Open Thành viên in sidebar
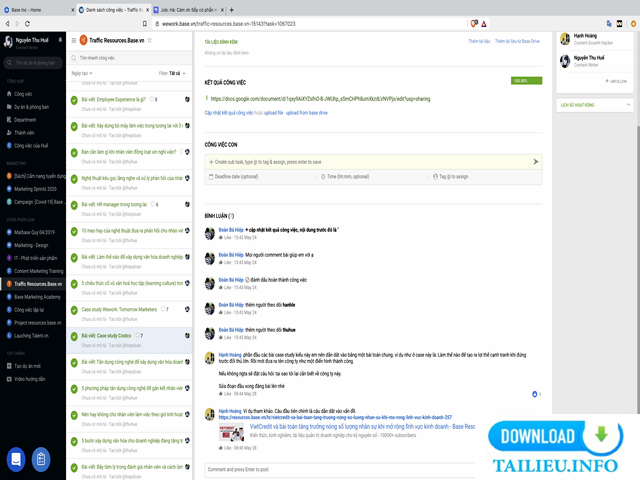The height and width of the screenshot is (480, 640). (24, 133)
